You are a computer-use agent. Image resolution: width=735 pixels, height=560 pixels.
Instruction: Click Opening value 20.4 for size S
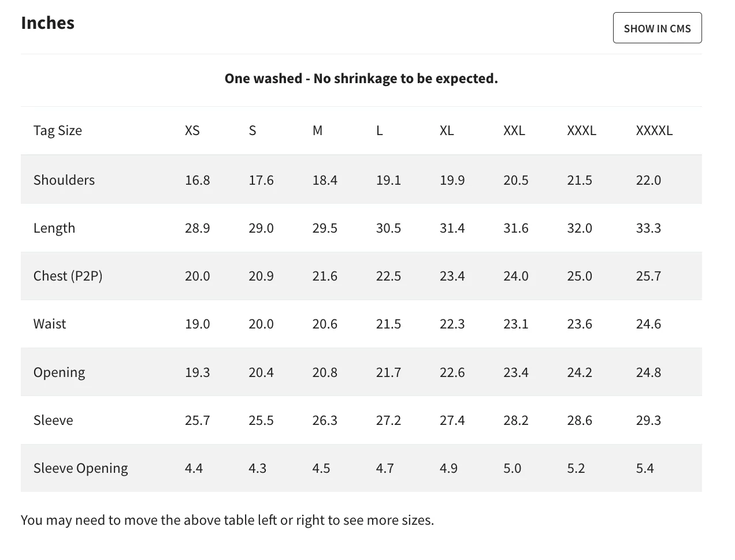(261, 372)
